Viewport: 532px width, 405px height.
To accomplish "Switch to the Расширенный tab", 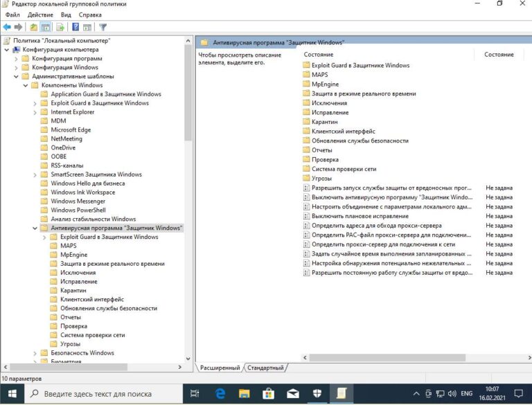I will 220,368.
